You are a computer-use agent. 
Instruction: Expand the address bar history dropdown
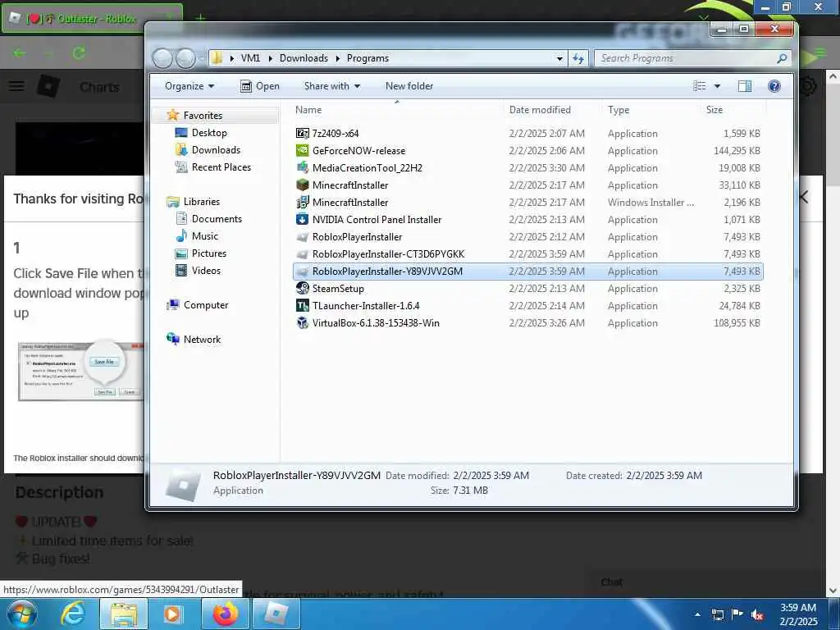pyautogui.click(x=559, y=58)
